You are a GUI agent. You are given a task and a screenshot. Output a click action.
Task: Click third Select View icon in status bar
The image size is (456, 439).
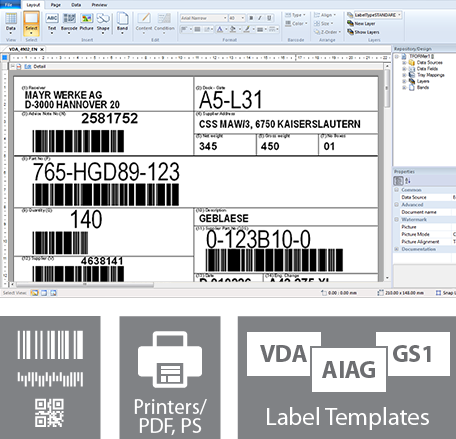coord(53,293)
